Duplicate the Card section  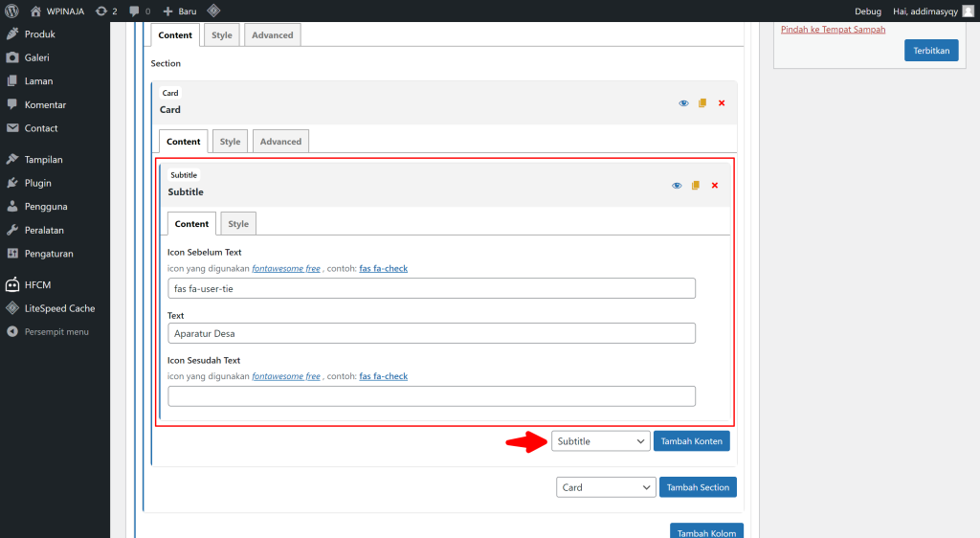(x=702, y=103)
